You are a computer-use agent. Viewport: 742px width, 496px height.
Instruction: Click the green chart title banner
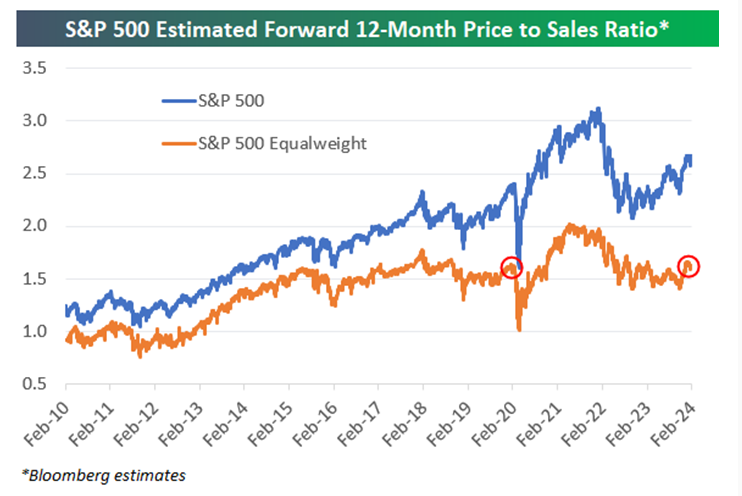tap(371, 25)
